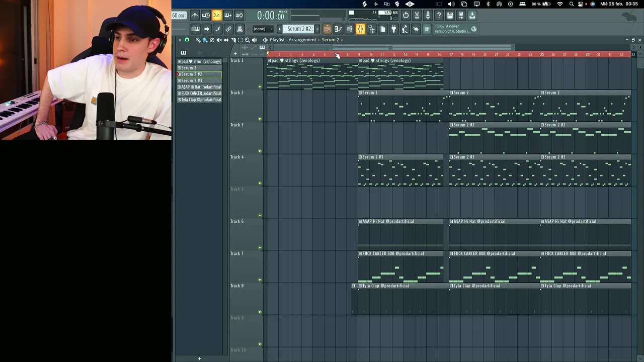Image resolution: width=644 pixels, height=362 pixels.
Task: Click the tempo 60.000 field
Action: coord(178,16)
